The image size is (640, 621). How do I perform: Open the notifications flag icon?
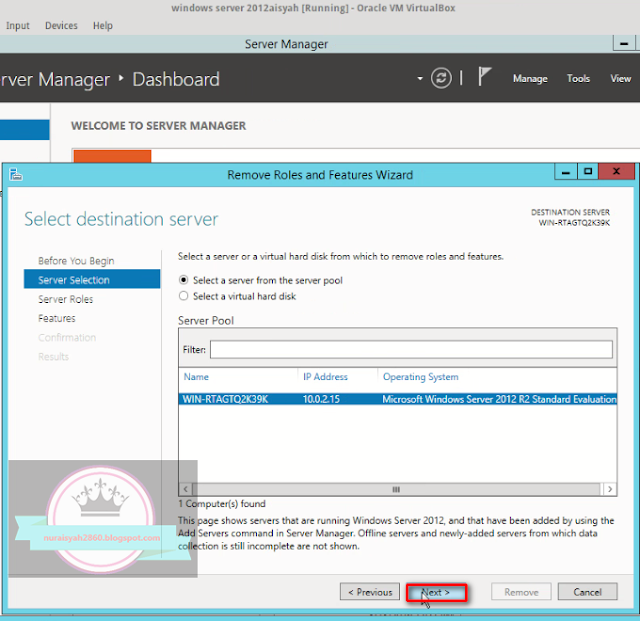484,76
